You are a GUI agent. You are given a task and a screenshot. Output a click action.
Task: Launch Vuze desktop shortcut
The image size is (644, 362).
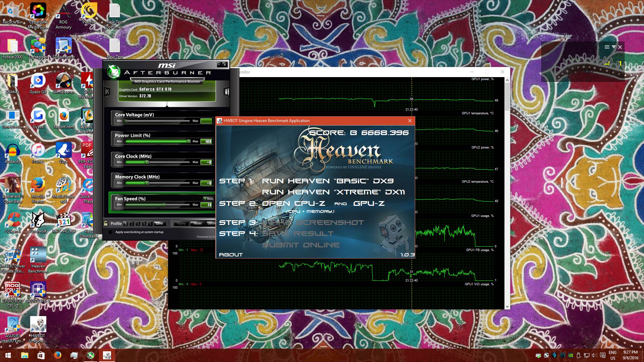click(63, 154)
